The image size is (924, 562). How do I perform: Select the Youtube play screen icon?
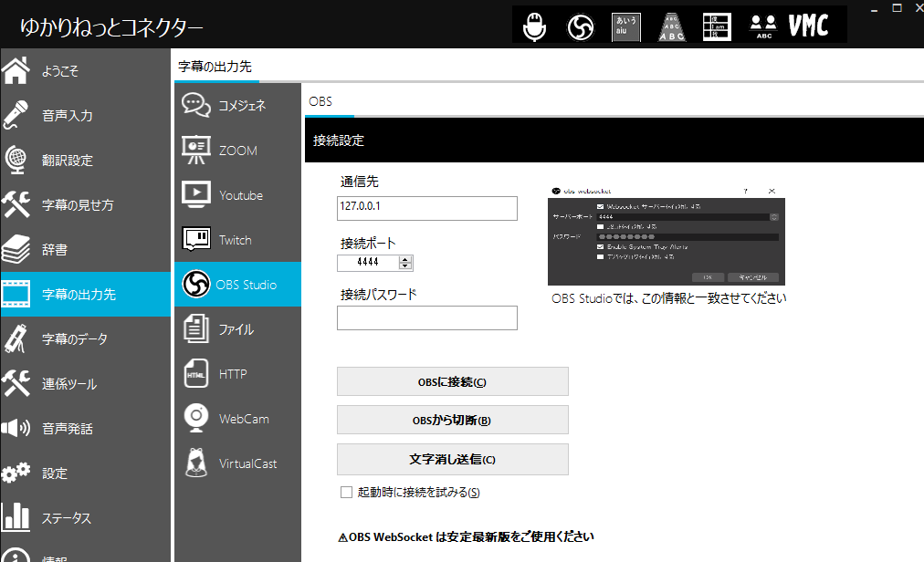pos(196,195)
